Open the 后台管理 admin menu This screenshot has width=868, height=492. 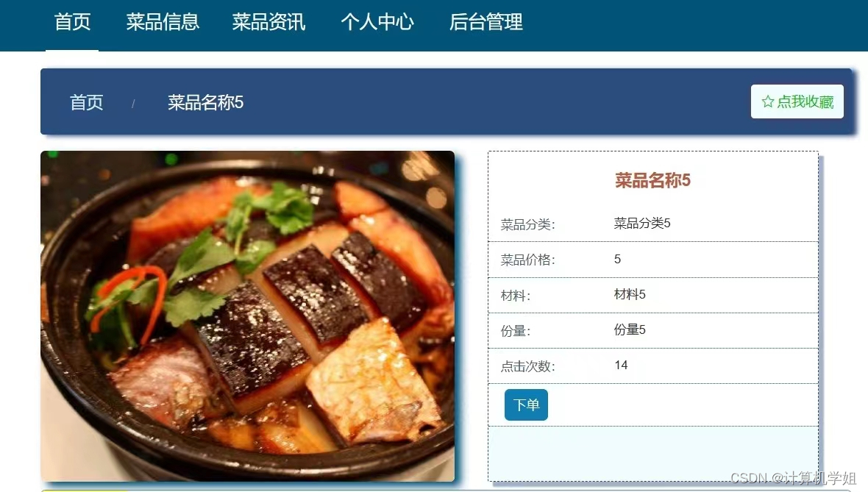485,22
